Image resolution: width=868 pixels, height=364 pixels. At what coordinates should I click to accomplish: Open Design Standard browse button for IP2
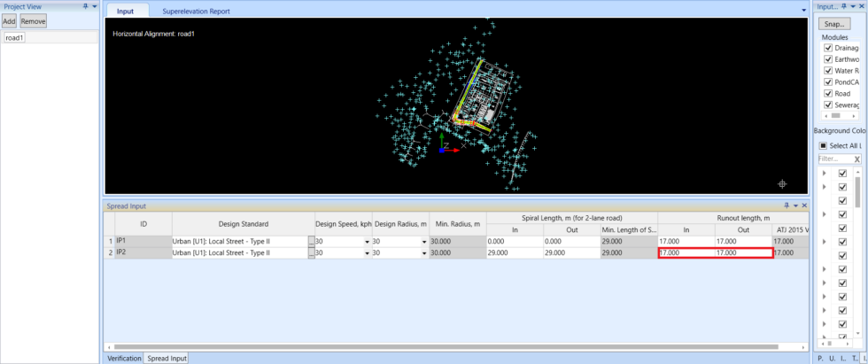pos(310,252)
